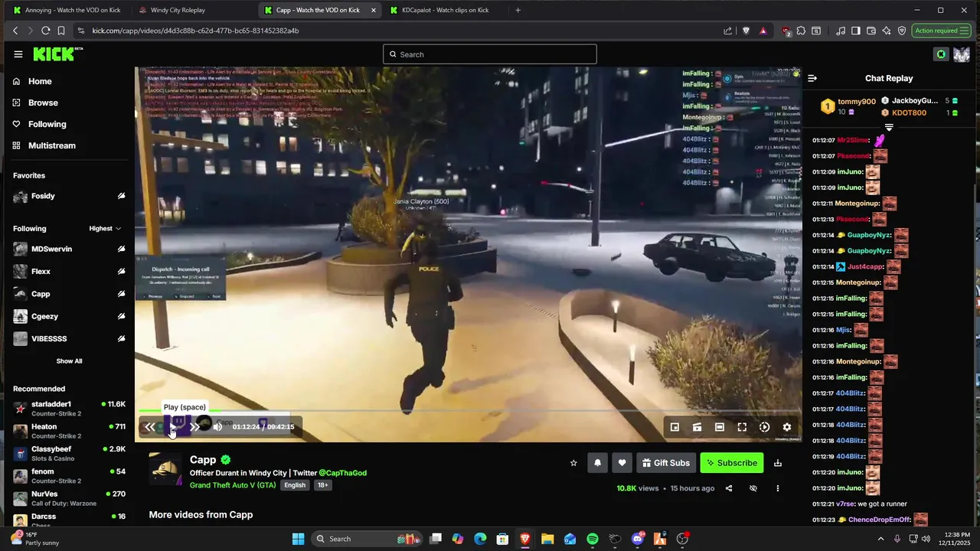Open the three-dot more options menu
Viewport: 980px width, 551px height.
778,488
